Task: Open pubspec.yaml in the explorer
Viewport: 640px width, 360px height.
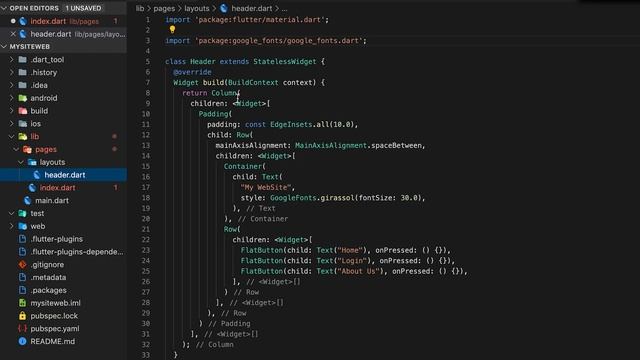Action: 63,329
